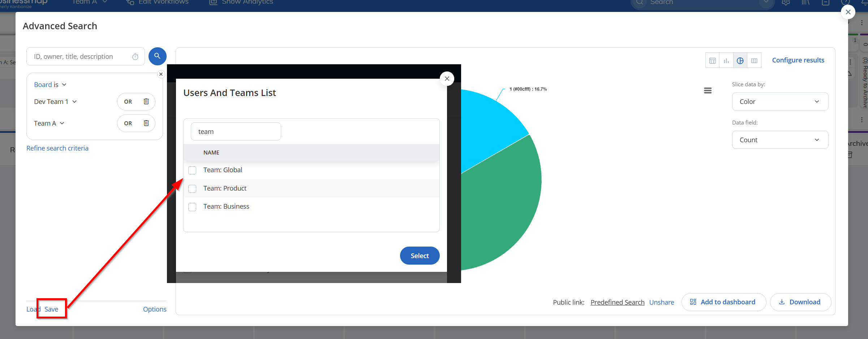The height and width of the screenshot is (339, 868).
Task: Click the blue magnifier search button
Action: coord(157,56)
